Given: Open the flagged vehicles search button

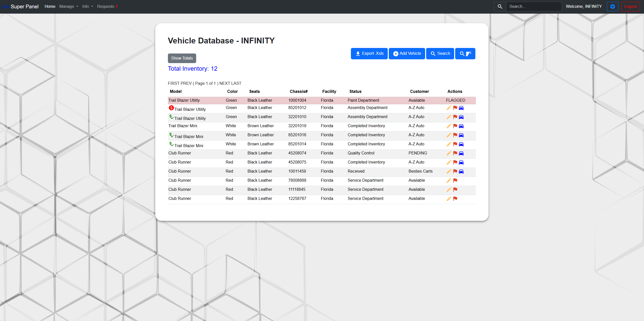Looking at the screenshot, I should (465, 54).
